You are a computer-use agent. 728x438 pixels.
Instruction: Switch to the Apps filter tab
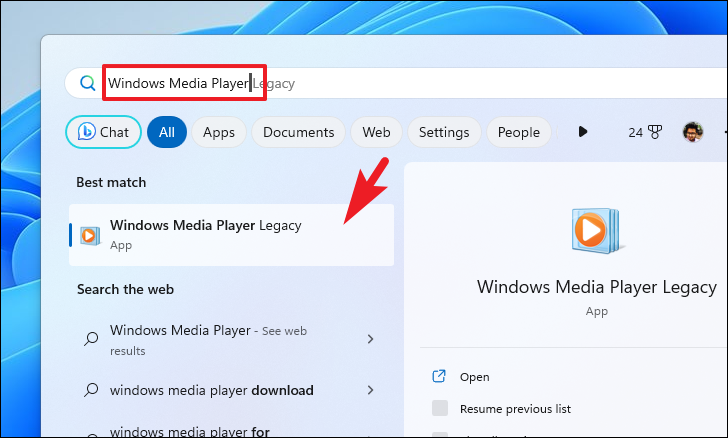tap(219, 132)
